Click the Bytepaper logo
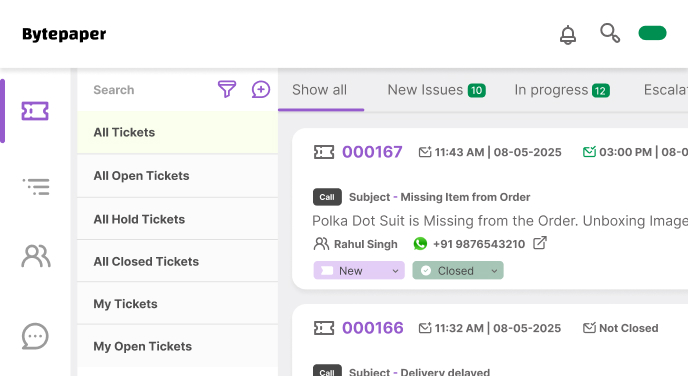The image size is (688, 376). [64, 34]
